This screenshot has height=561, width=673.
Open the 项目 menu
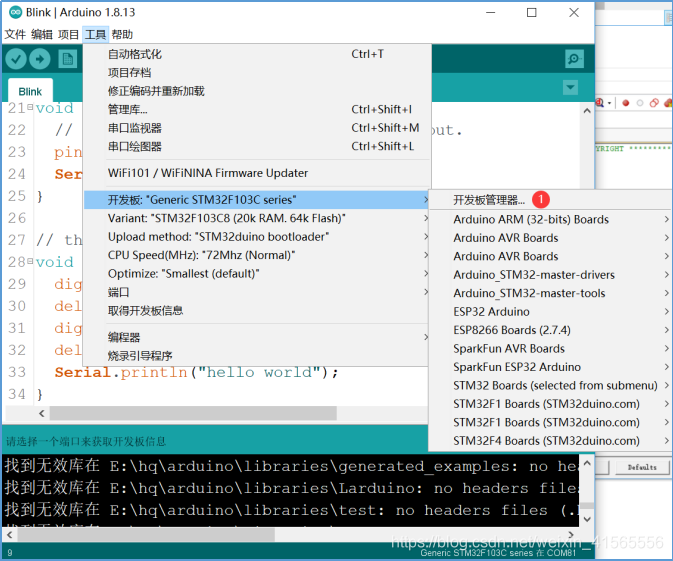(x=68, y=34)
